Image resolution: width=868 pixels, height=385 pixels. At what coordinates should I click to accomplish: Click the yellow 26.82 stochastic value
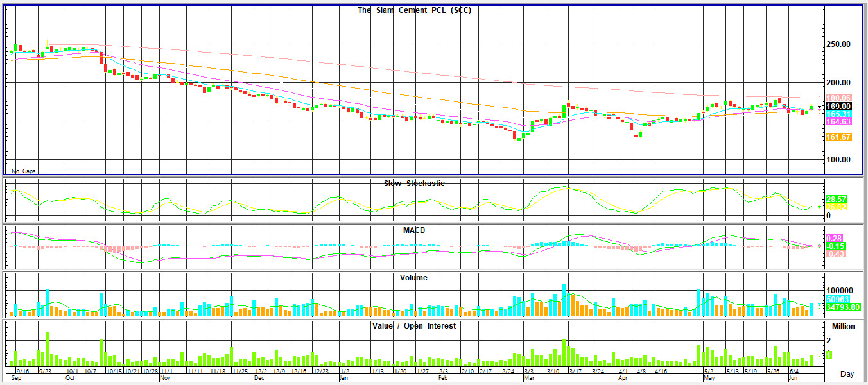pyautogui.click(x=837, y=207)
